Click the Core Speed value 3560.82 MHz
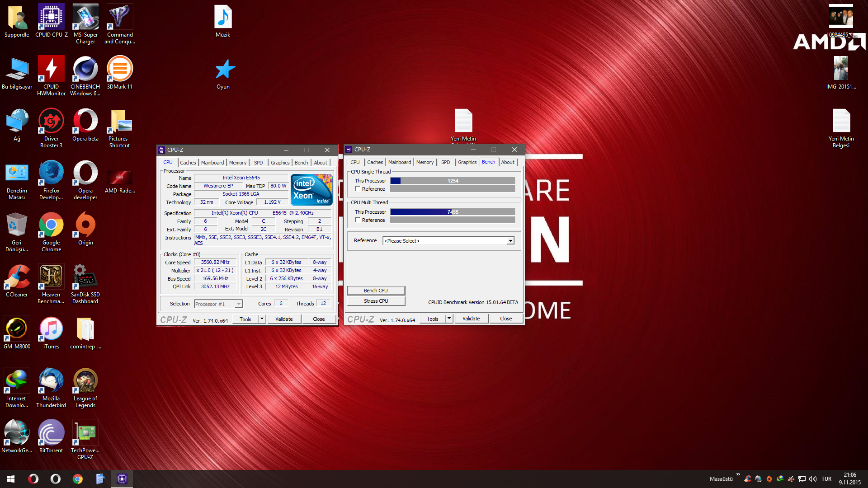The width and height of the screenshot is (868, 488). [x=215, y=263]
